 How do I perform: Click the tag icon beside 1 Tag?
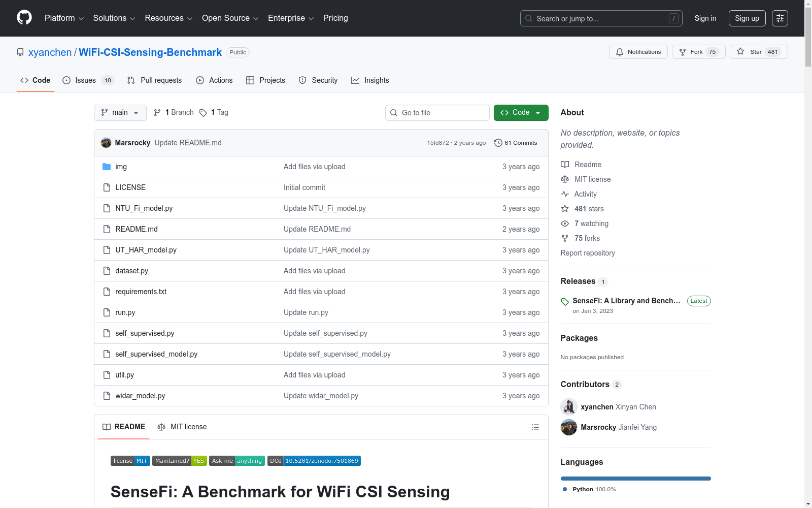click(x=203, y=113)
